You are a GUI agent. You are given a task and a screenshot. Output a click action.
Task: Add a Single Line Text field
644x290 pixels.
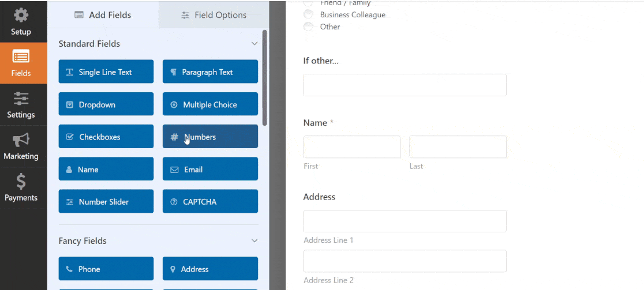pos(106,72)
